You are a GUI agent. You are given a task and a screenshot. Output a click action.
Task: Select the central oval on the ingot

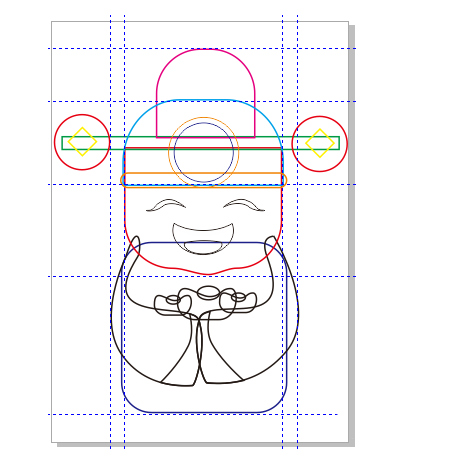click(x=208, y=293)
